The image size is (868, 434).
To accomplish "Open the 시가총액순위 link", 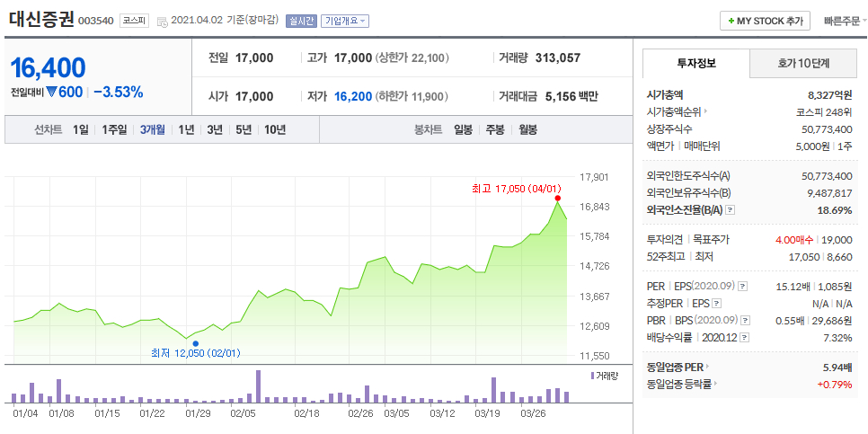I will click(x=677, y=111).
